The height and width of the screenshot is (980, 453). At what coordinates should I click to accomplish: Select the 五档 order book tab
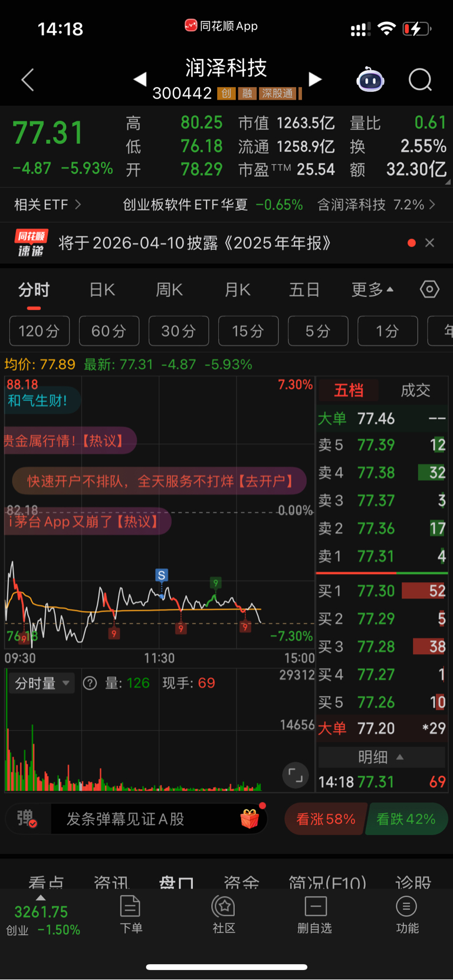pyautogui.click(x=349, y=390)
